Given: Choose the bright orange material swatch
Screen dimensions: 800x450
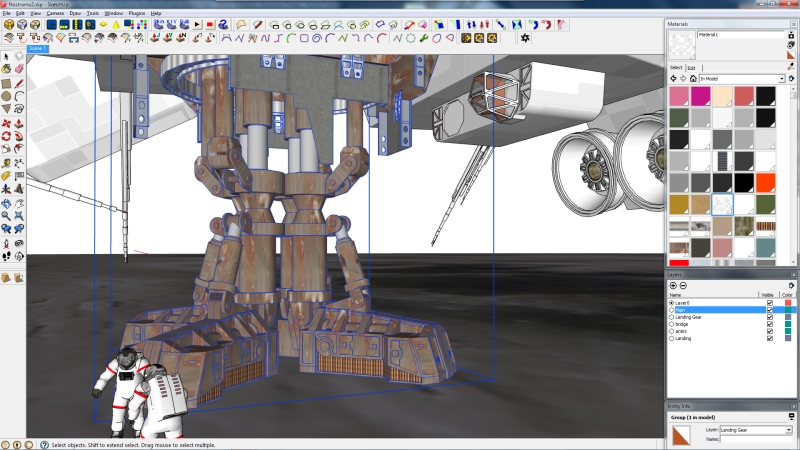Looking at the screenshot, I should click(x=765, y=182).
